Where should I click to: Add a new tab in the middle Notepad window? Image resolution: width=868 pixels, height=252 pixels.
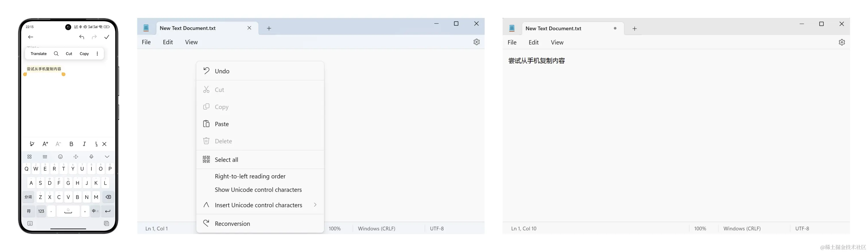tap(269, 28)
